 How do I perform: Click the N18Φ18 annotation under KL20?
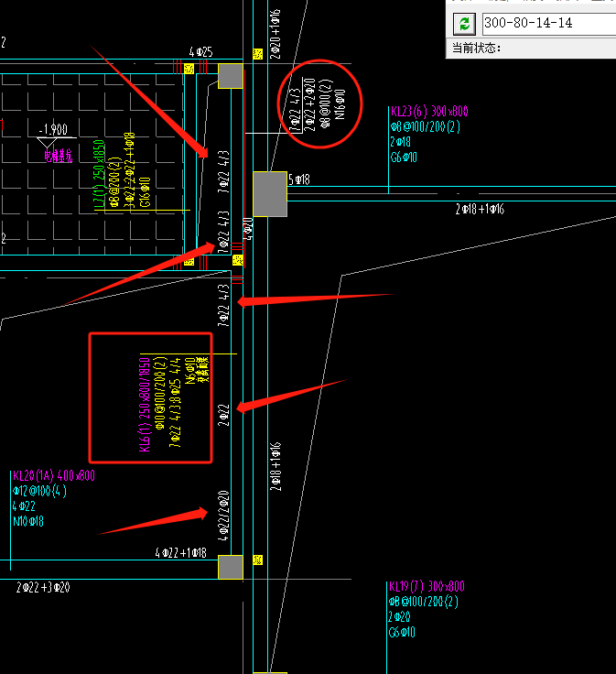coord(28,521)
